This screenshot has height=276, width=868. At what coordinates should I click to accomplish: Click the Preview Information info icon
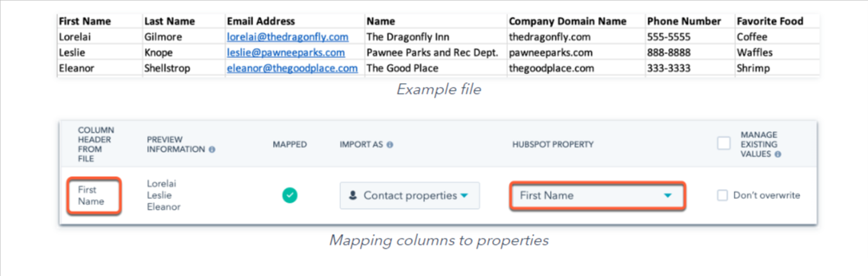click(213, 149)
